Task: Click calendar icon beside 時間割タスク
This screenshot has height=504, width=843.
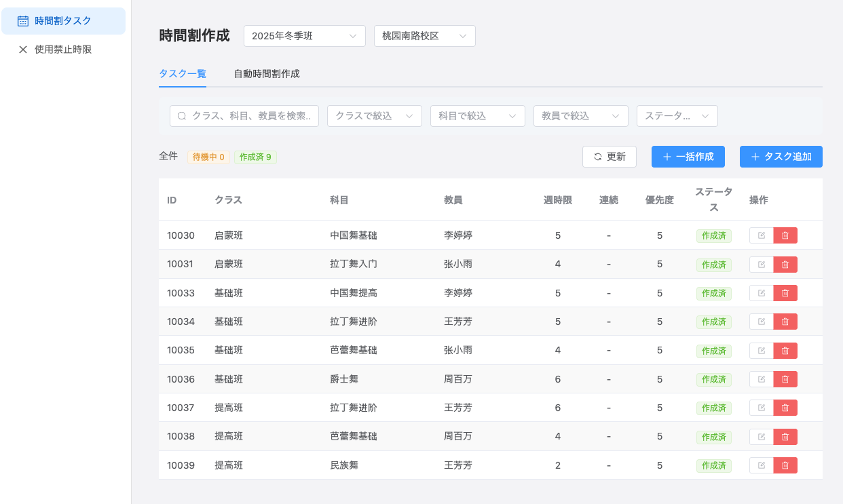Action: pyautogui.click(x=23, y=21)
